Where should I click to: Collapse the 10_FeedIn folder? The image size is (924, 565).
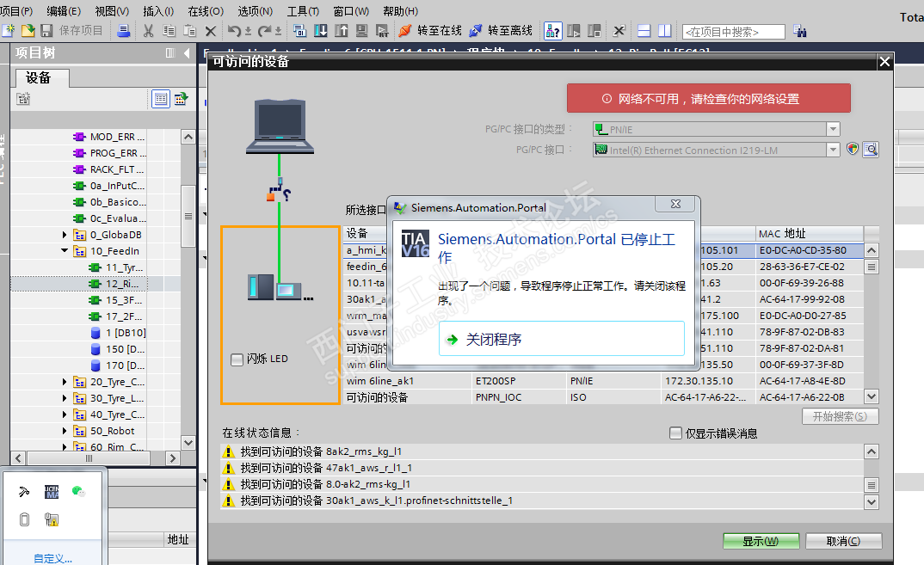[65, 251]
